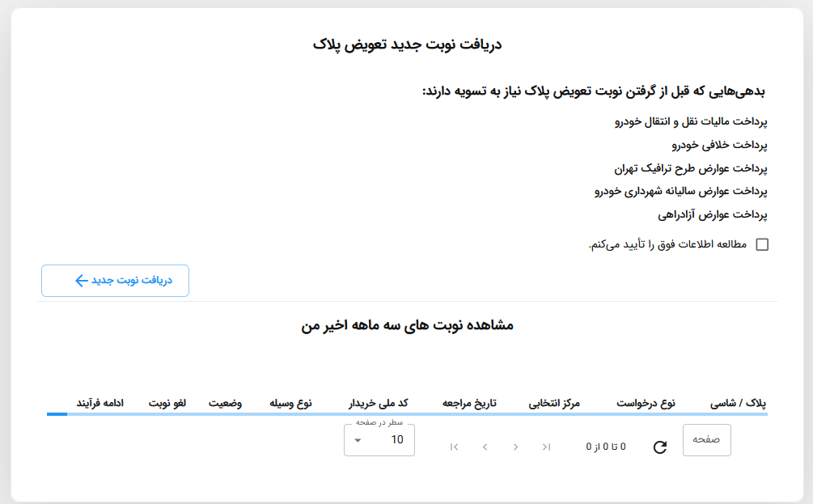This screenshot has height=504, width=813.
Task: Click the refresh icon beside the صفحه field
Action: tap(659, 447)
